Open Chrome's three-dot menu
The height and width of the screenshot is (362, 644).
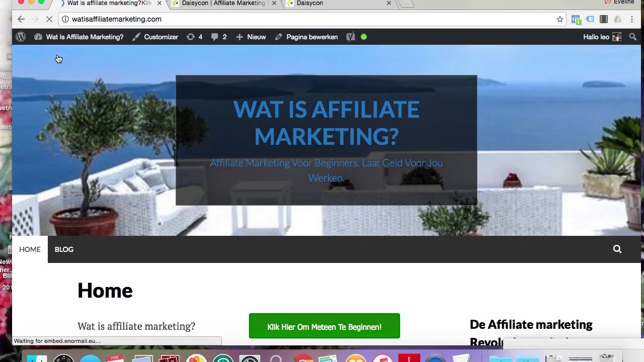(632, 19)
